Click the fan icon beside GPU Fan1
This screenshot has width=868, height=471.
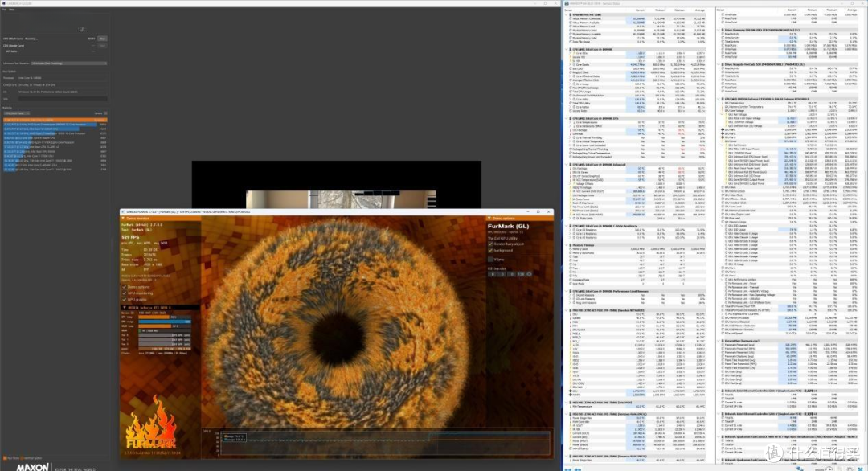(723, 130)
